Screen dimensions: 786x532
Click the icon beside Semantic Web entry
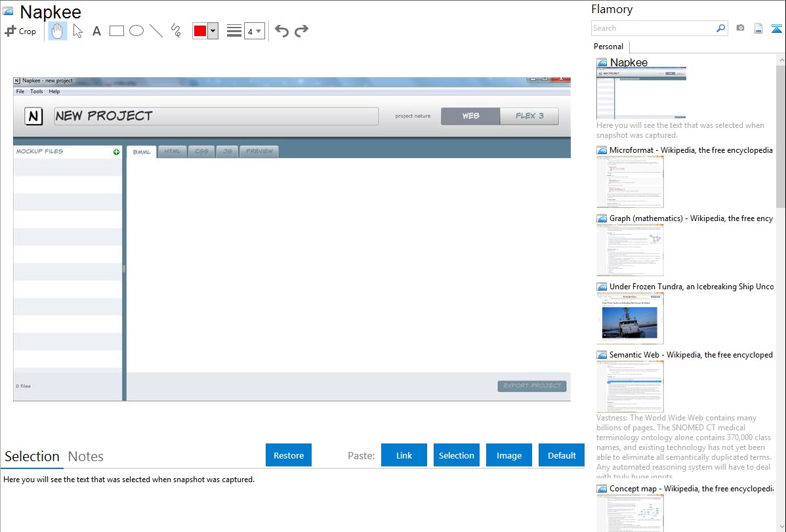point(602,354)
